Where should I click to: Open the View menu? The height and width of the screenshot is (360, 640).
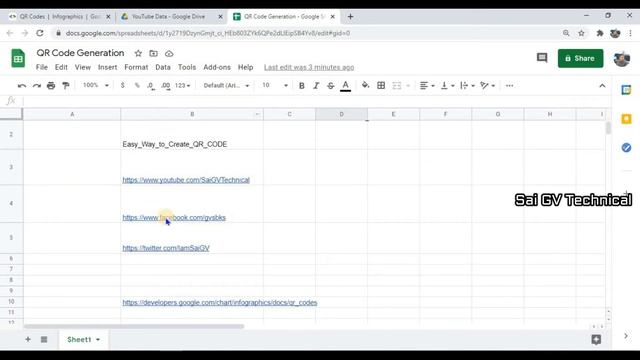(82, 67)
